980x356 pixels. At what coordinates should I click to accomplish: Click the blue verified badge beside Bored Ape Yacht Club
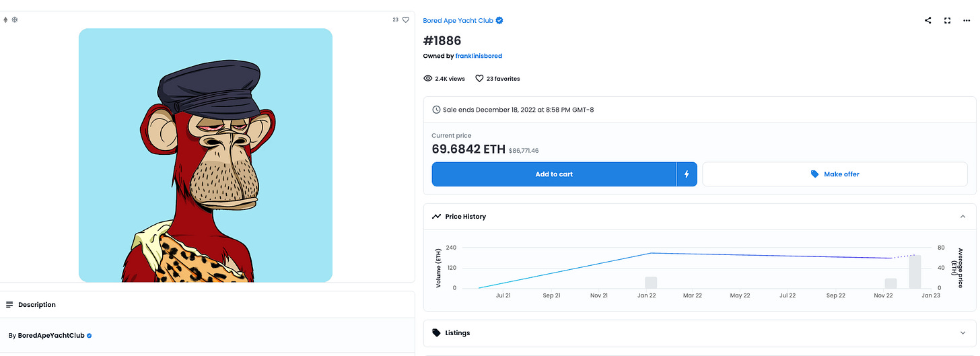click(499, 21)
